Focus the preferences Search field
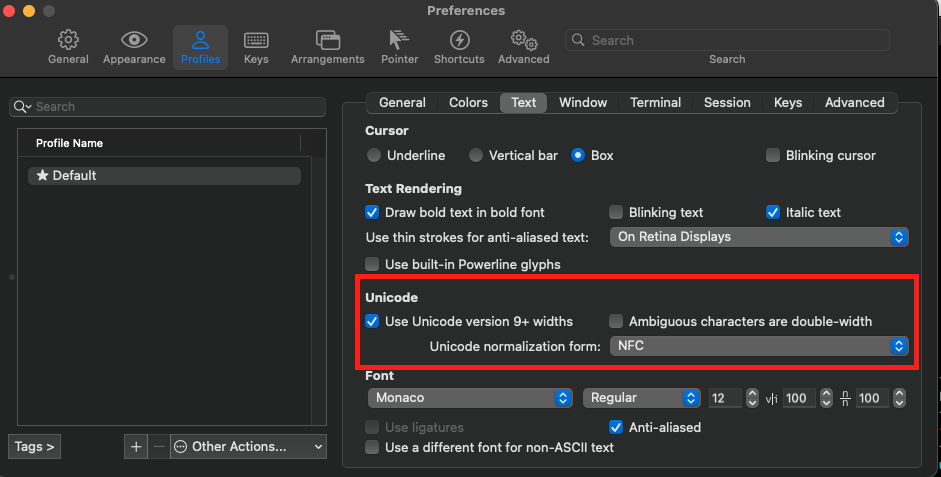 (727, 40)
